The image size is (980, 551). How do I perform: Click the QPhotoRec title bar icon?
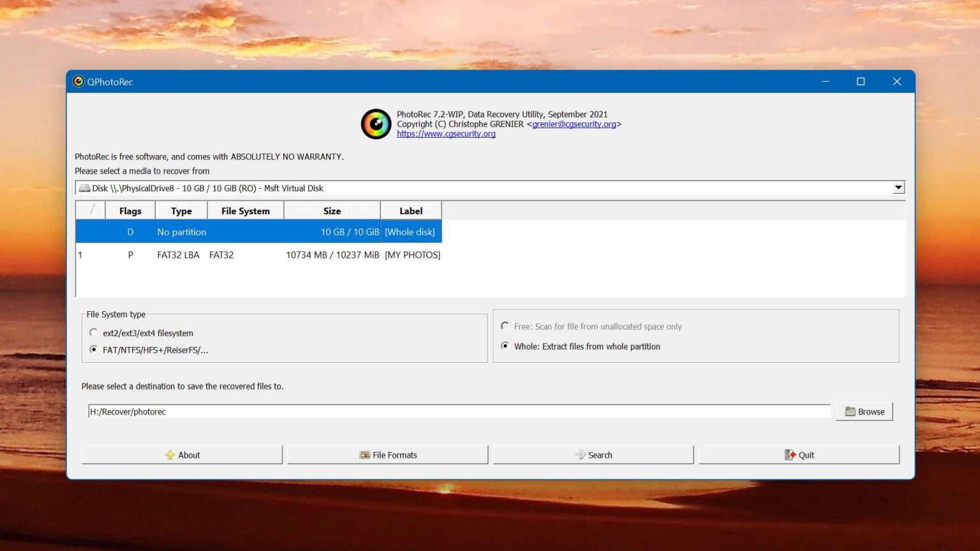pos(78,82)
